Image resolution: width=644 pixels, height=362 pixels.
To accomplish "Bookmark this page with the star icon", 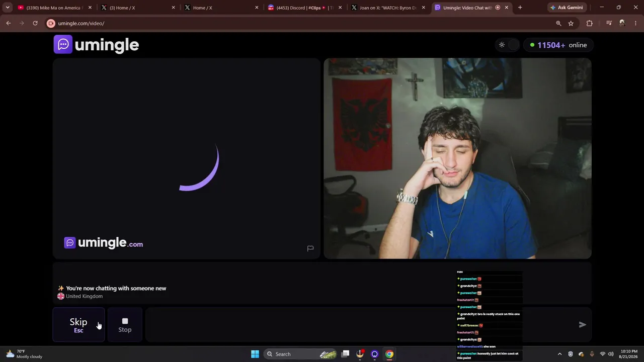I will click(x=571, y=23).
